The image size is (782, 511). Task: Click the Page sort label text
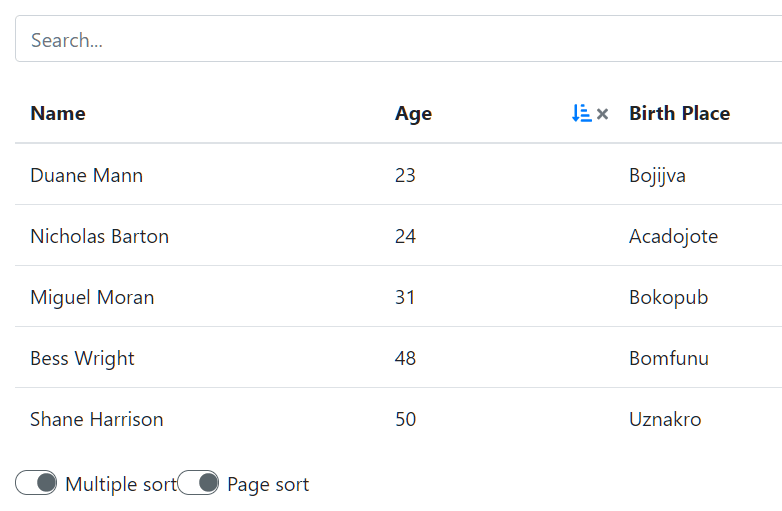(268, 484)
